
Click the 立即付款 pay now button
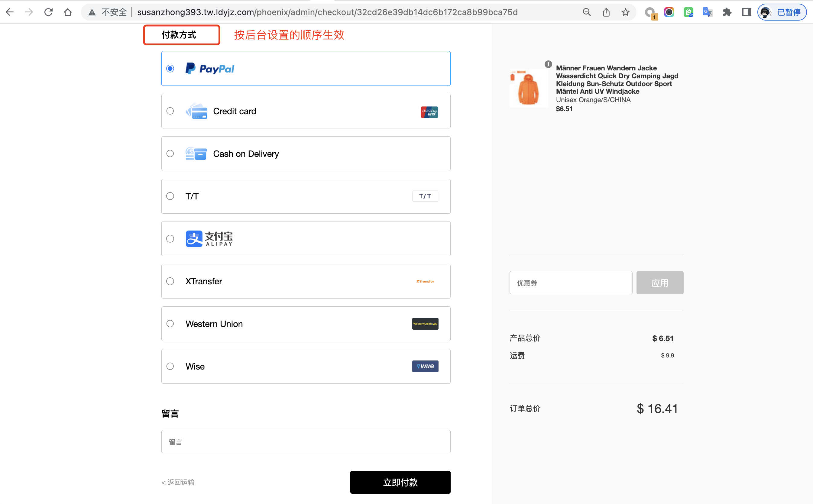pyautogui.click(x=400, y=482)
